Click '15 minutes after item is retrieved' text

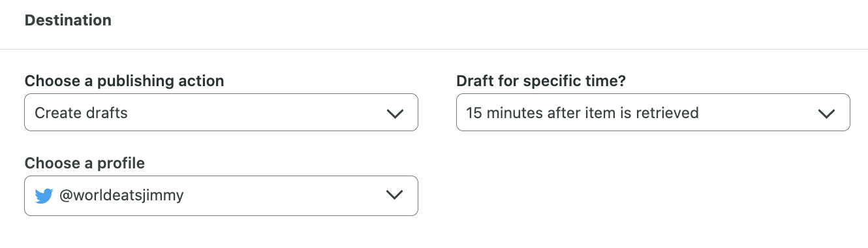(583, 113)
